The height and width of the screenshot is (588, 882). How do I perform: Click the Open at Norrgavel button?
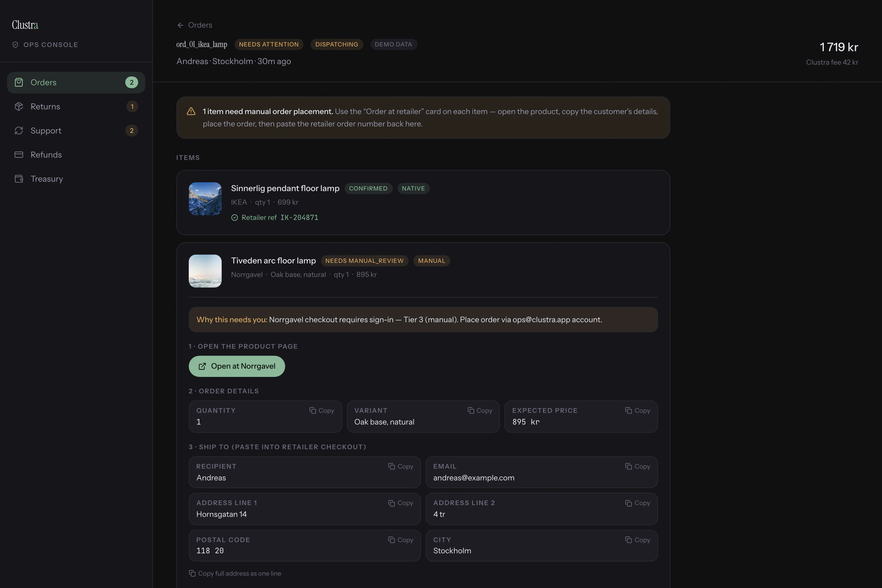(x=237, y=366)
